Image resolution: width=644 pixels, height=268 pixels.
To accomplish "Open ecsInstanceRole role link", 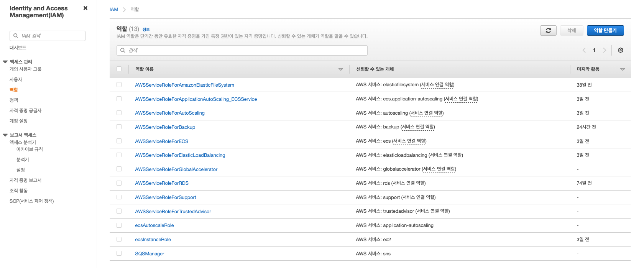I will coord(153,240).
